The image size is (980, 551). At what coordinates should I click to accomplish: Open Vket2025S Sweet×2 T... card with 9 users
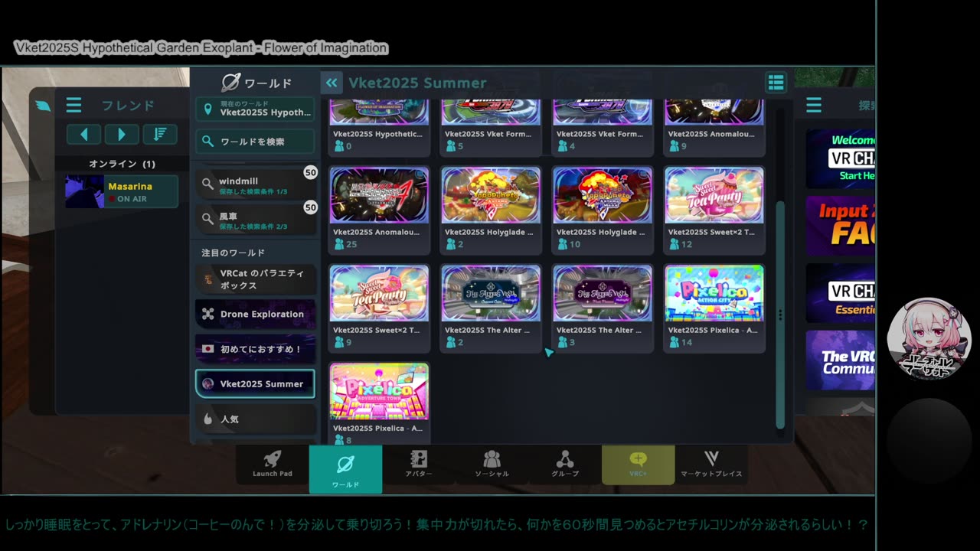click(379, 308)
